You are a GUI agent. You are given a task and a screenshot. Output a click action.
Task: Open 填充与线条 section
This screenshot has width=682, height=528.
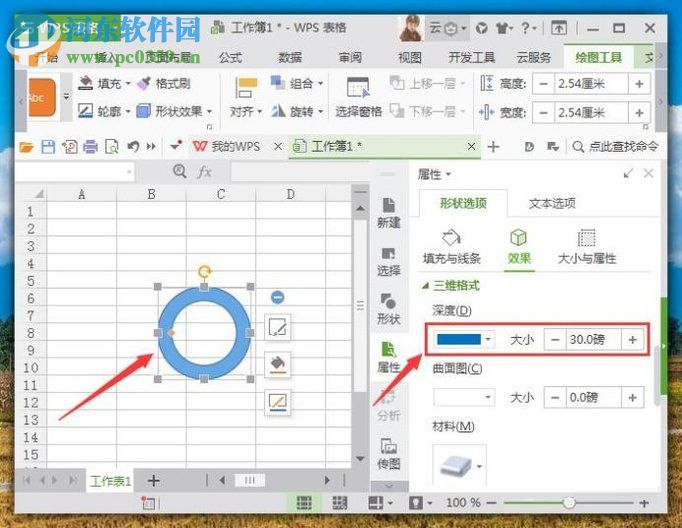(x=451, y=247)
